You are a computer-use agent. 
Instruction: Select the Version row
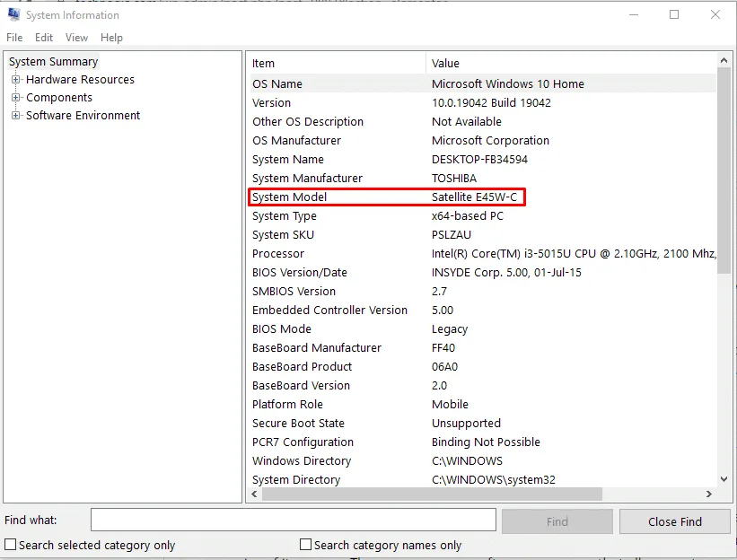(x=483, y=103)
